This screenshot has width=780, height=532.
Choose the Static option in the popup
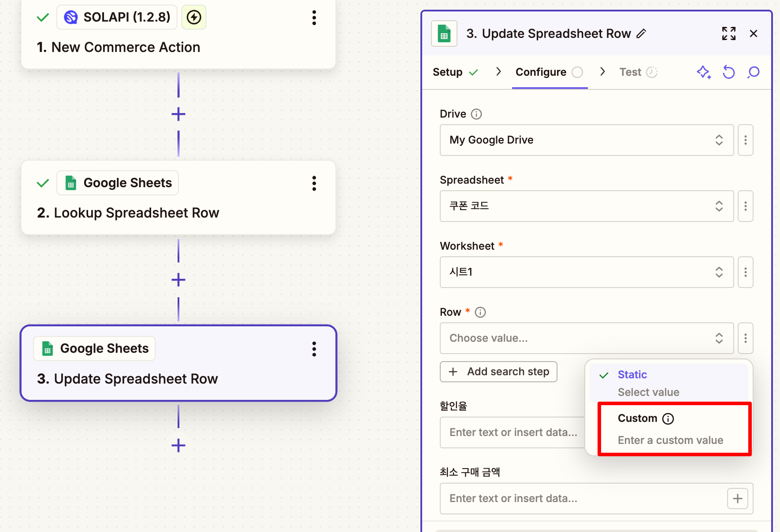tap(669, 383)
